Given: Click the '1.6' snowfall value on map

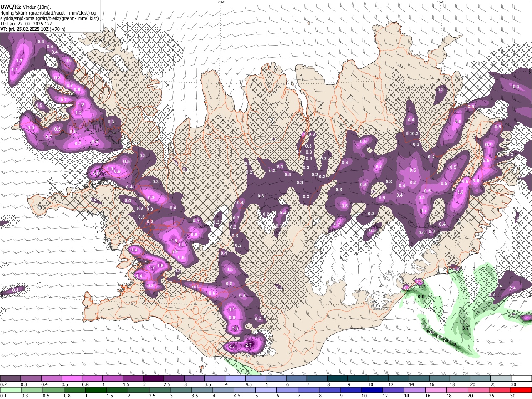Looking at the screenshot, I should [x=160, y=266].
